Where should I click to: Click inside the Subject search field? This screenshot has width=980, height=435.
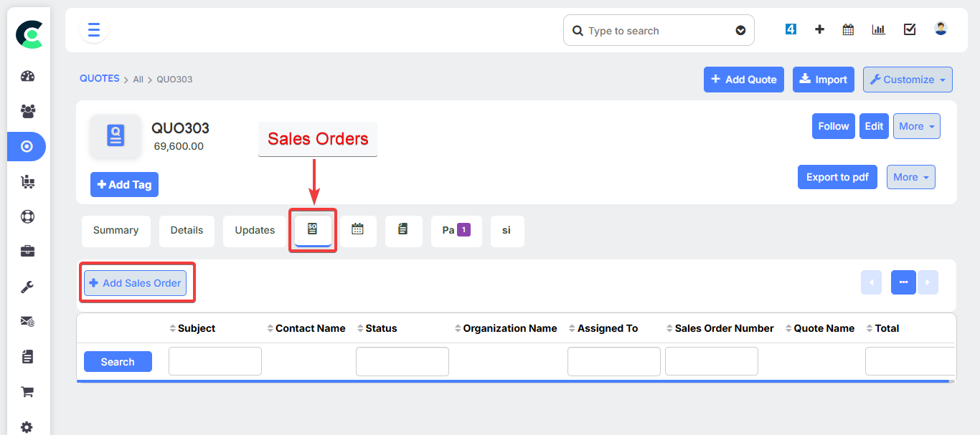215,360
